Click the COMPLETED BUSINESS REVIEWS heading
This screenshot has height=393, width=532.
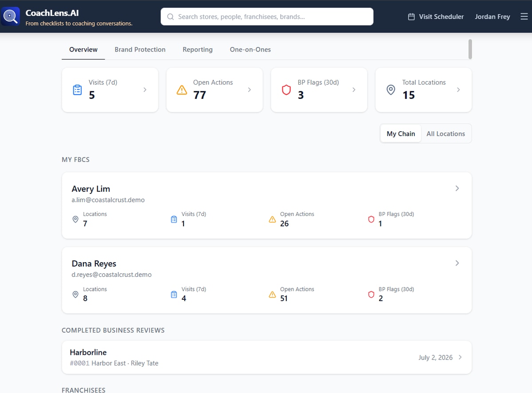(113, 330)
